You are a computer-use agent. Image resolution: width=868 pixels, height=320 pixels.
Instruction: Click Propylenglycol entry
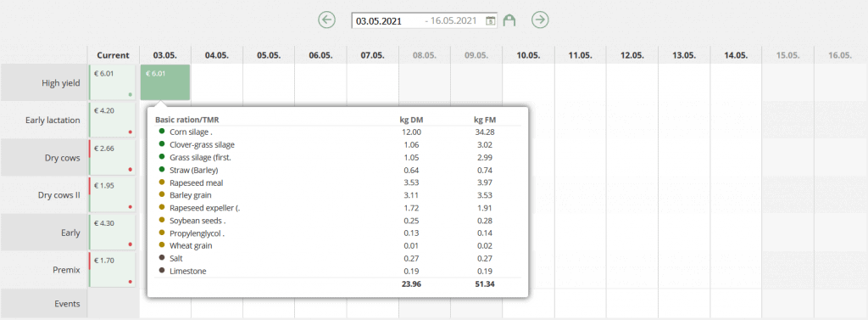(197, 233)
